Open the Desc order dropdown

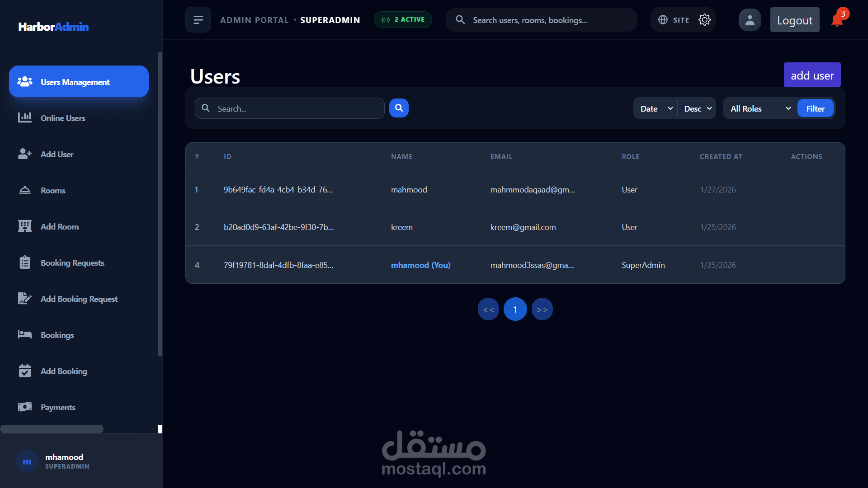697,108
